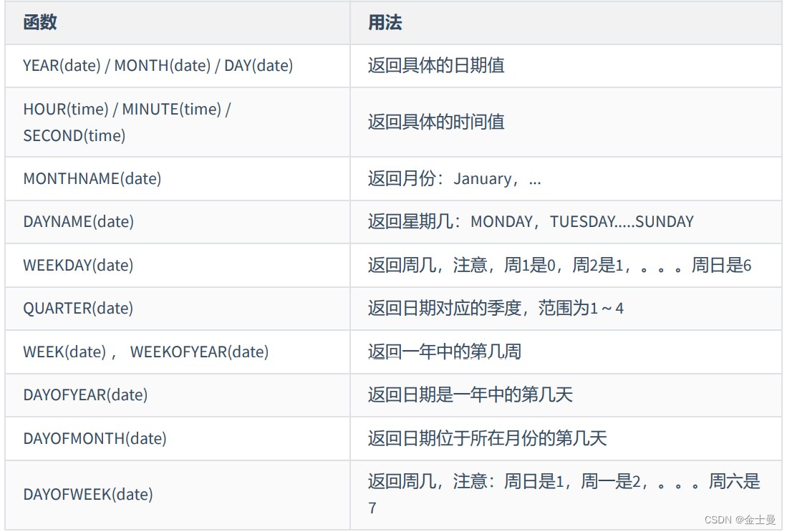Click the 用法 column header
The image size is (787, 532).
(385, 23)
